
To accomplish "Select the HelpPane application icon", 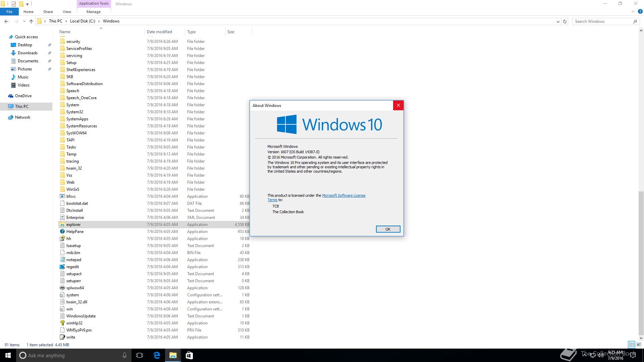I will tap(62, 232).
